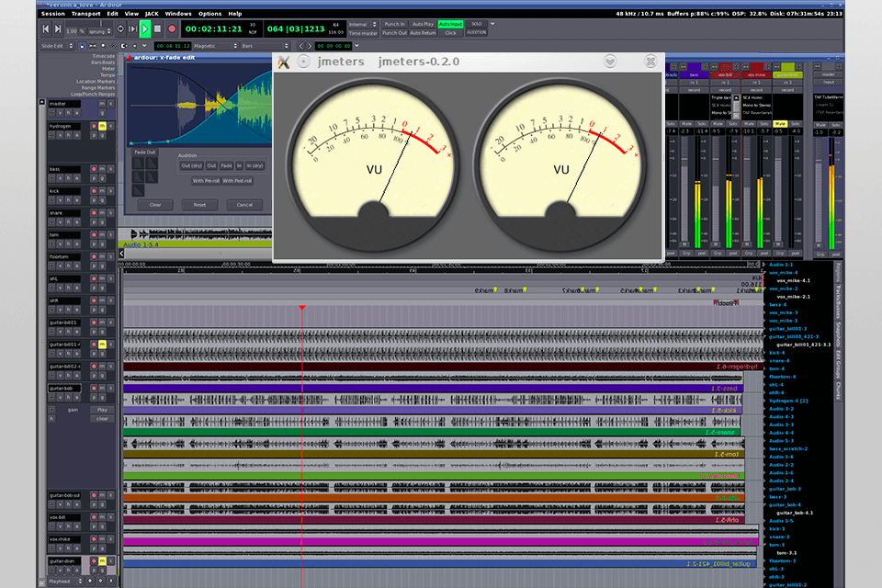Viewport: 882px width, 588px height.
Task: Click the red Record transport button
Action: [x=172, y=29]
